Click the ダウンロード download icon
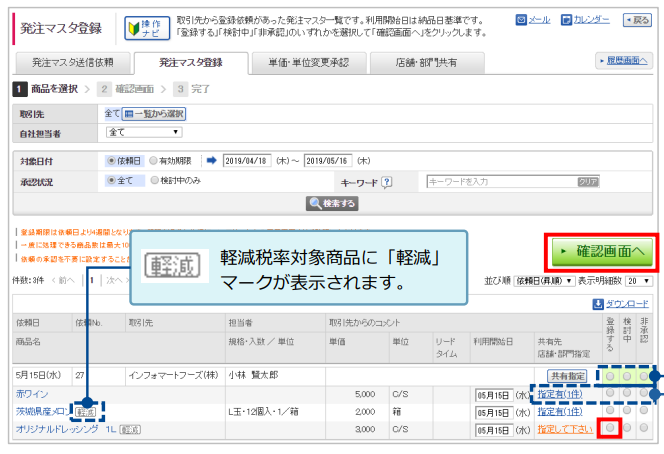 pyautogui.click(x=598, y=303)
